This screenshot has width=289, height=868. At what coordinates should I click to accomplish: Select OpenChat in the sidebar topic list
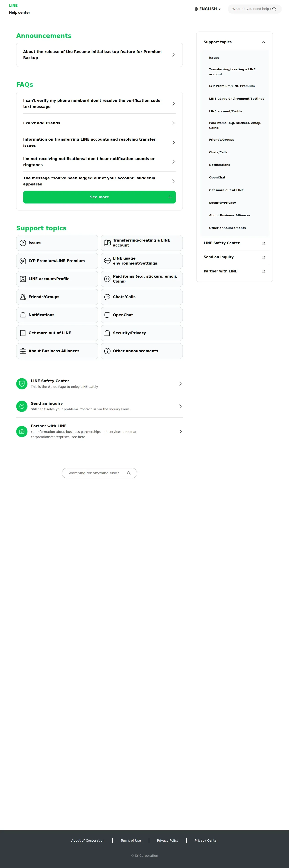tap(217, 177)
